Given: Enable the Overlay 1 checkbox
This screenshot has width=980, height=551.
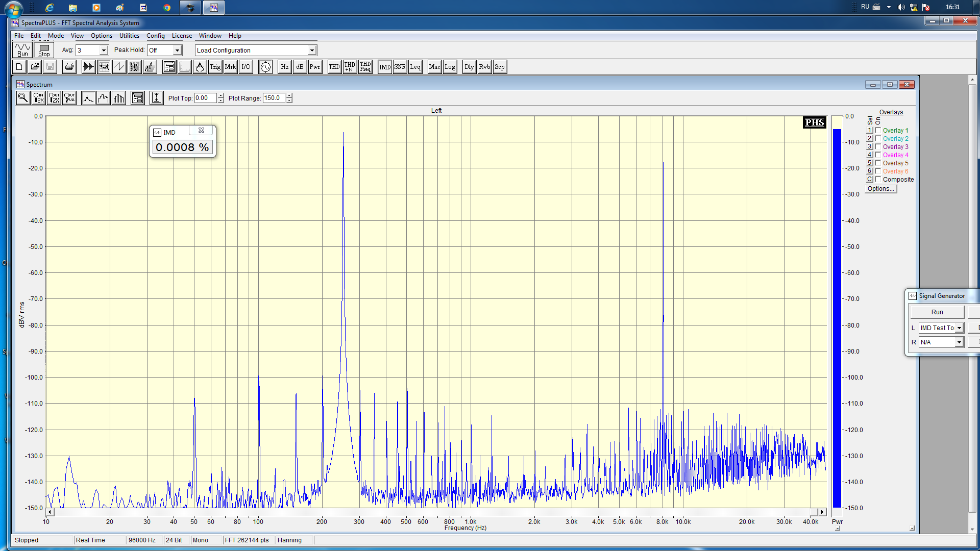Looking at the screenshot, I should pyautogui.click(x=878, y=131).
